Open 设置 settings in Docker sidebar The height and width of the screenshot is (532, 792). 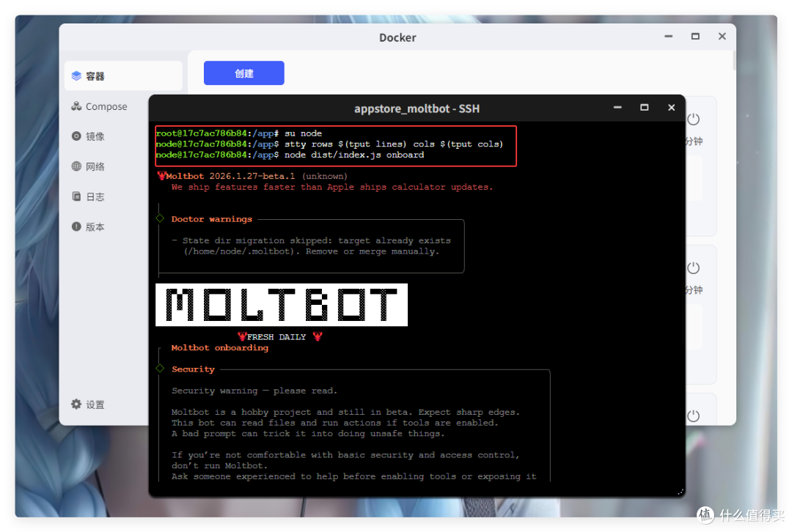tap(89, 404)
